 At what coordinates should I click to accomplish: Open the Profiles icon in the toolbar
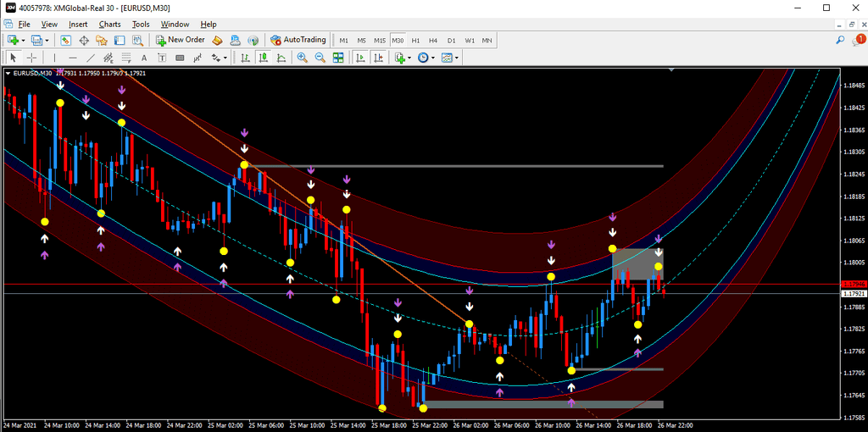click(x=36, y=41)
